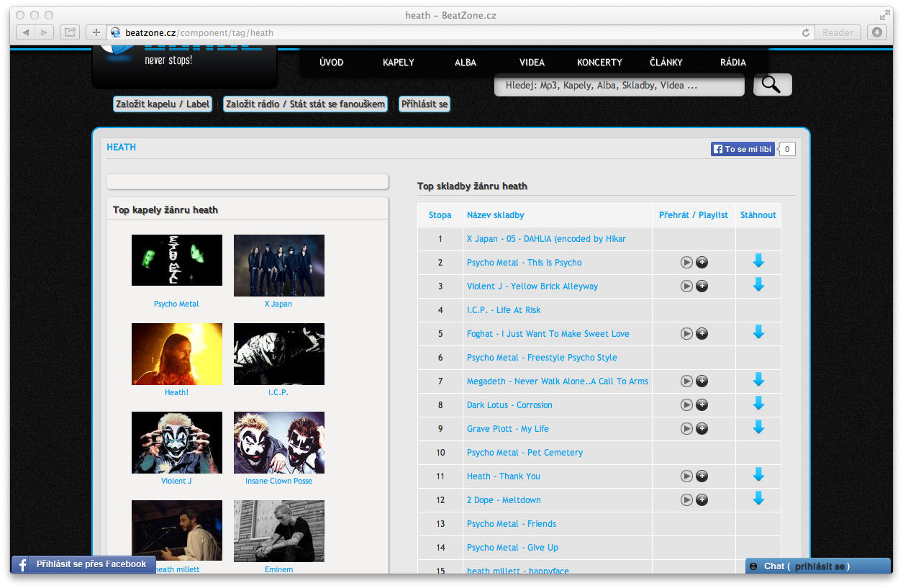Download 2 Dope - Meltdown
Image resolution: width=903 pixels, height=588 pixels.
click(758, 499)
